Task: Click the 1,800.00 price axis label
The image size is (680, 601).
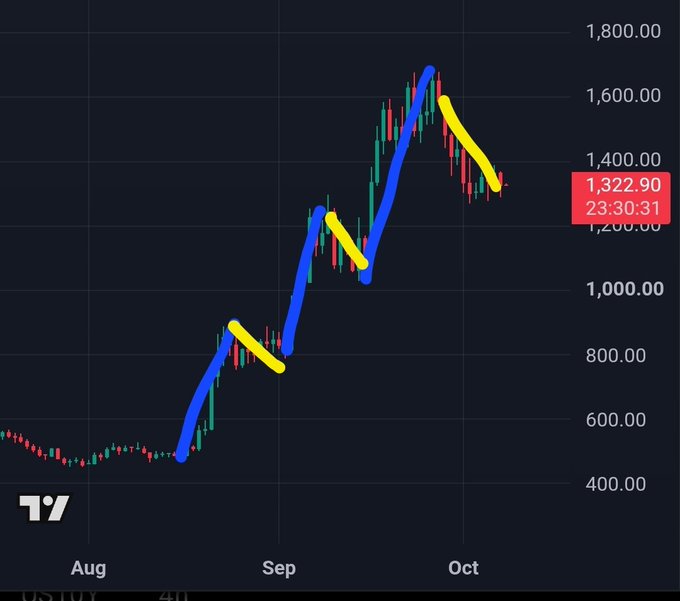Action: [623, 32]
